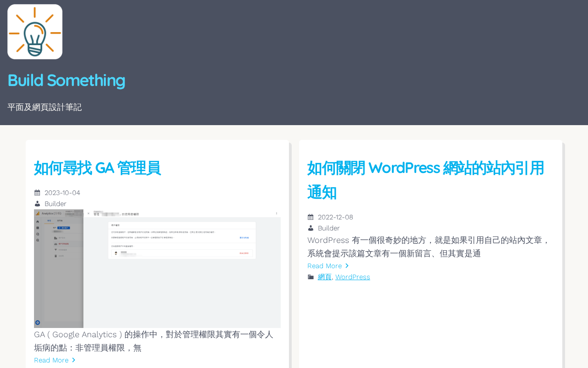588x368 pixels.
Task: Click the calendar icon beside 2022-12-08
Action: pos(311,217)
